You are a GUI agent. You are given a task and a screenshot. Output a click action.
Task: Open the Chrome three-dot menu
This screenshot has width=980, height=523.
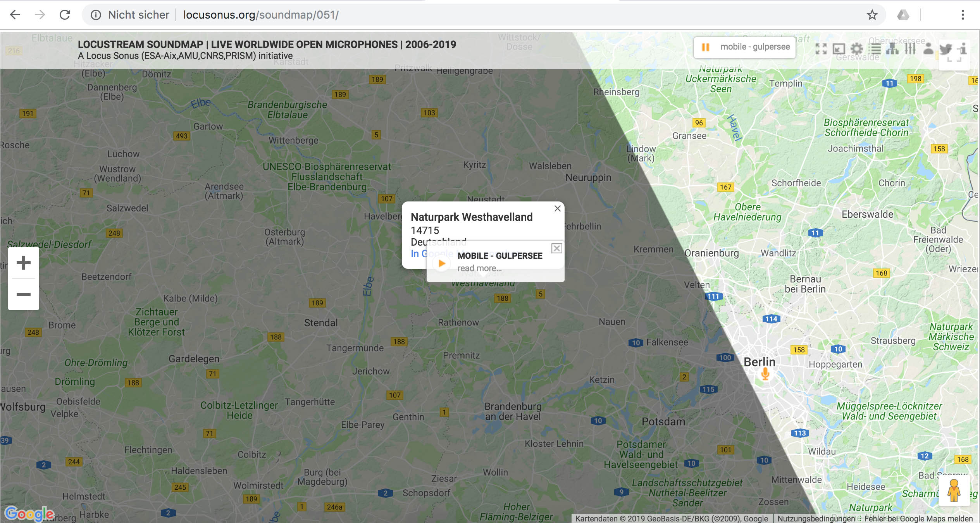[x=963, y=15]
